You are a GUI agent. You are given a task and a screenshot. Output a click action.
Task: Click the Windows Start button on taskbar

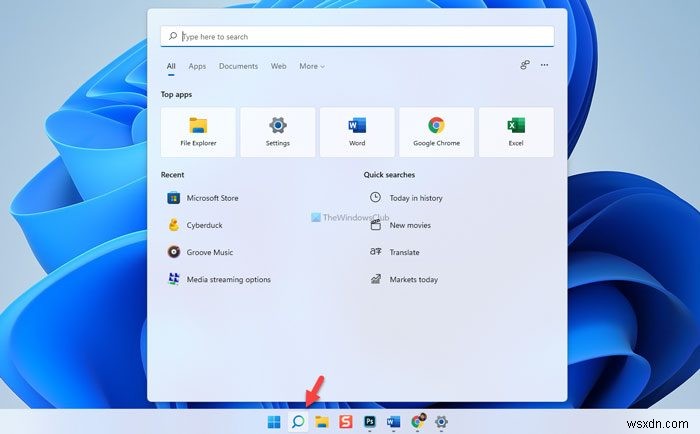click(x=274, y=421)
